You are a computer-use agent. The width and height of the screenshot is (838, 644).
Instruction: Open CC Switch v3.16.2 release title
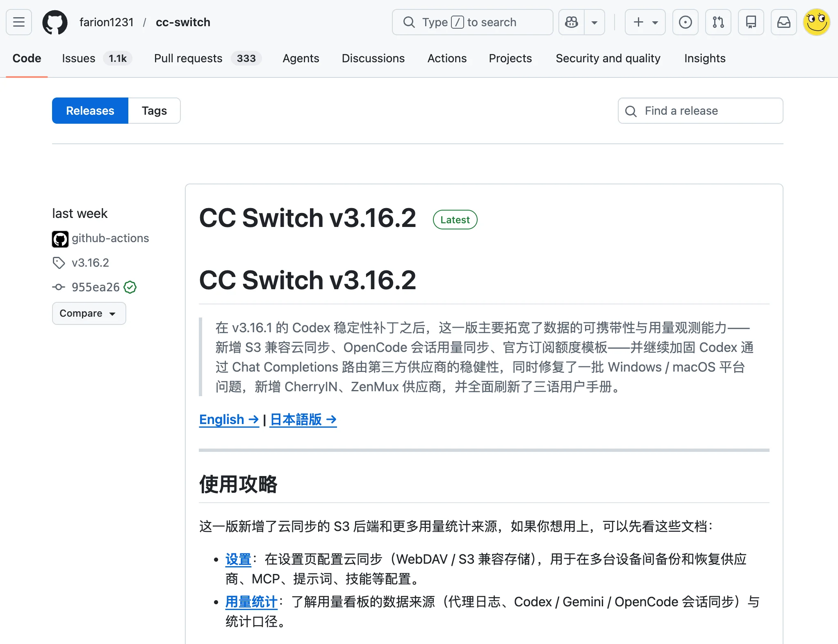click(307, 218)
